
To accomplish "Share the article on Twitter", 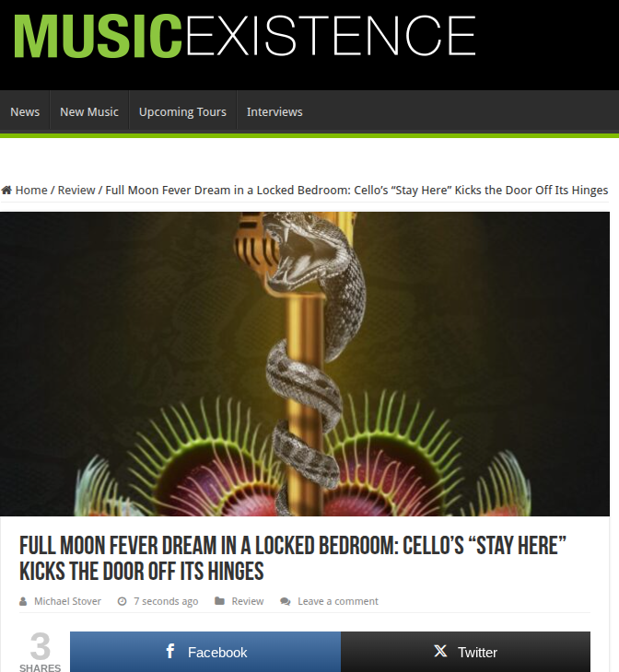I will [x=465, y=652].
